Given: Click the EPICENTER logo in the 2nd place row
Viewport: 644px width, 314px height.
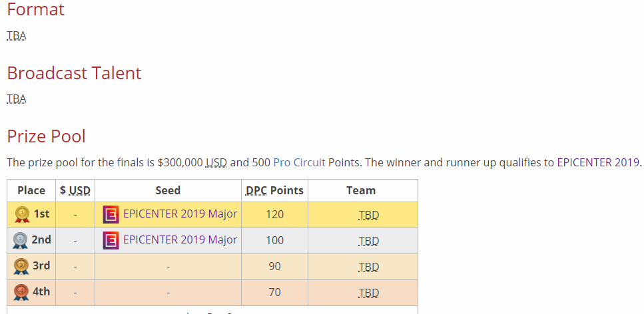Looking at the screenshot, I should 111,241.
